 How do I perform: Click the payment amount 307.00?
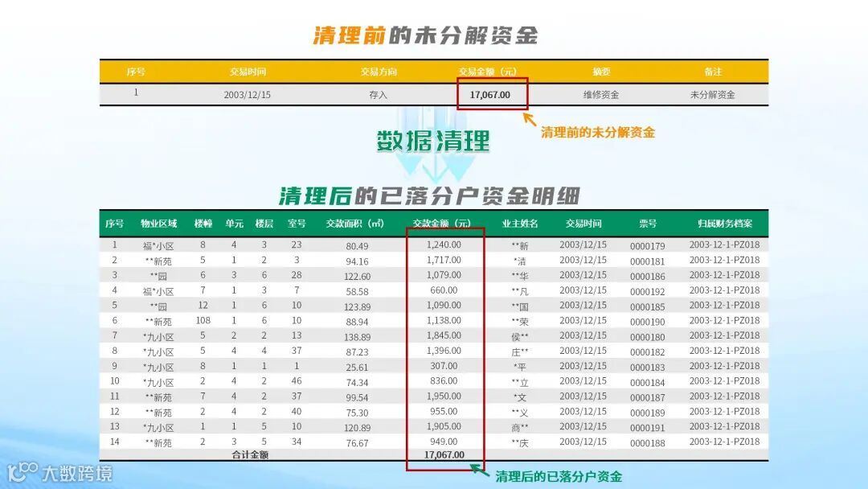[x=444, y=366]
